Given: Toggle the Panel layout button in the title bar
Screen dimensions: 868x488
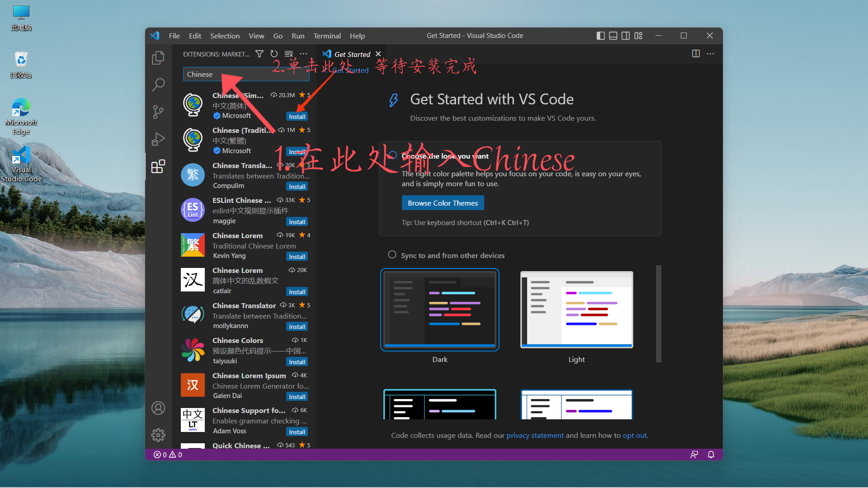Looking at the screenshot, I should click(x=613, y=35).
